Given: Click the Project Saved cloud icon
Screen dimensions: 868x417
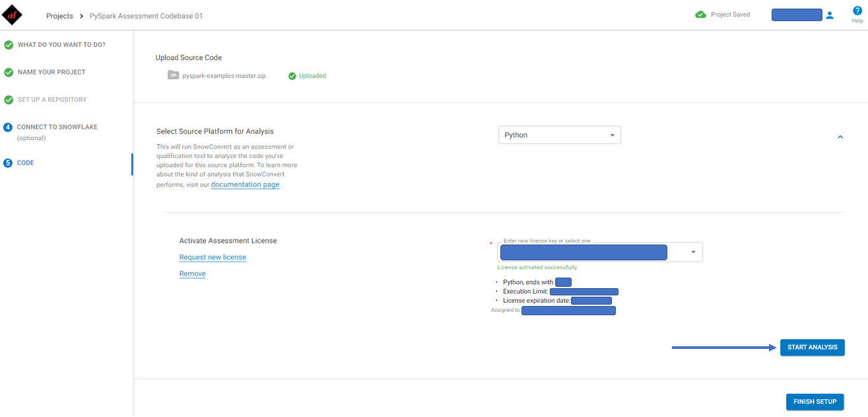Looking at the screenshot, I should (701, 15).
